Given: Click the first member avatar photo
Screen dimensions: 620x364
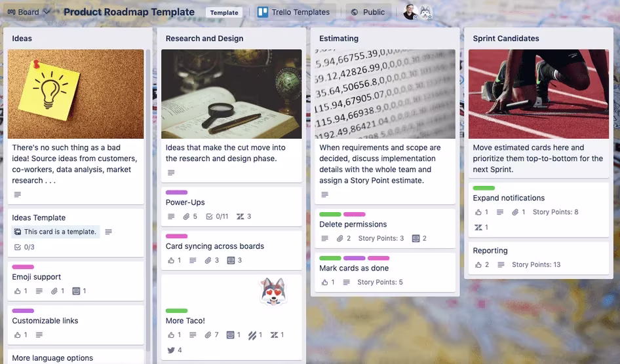Looking at the screenshot, I should (410, 12).
